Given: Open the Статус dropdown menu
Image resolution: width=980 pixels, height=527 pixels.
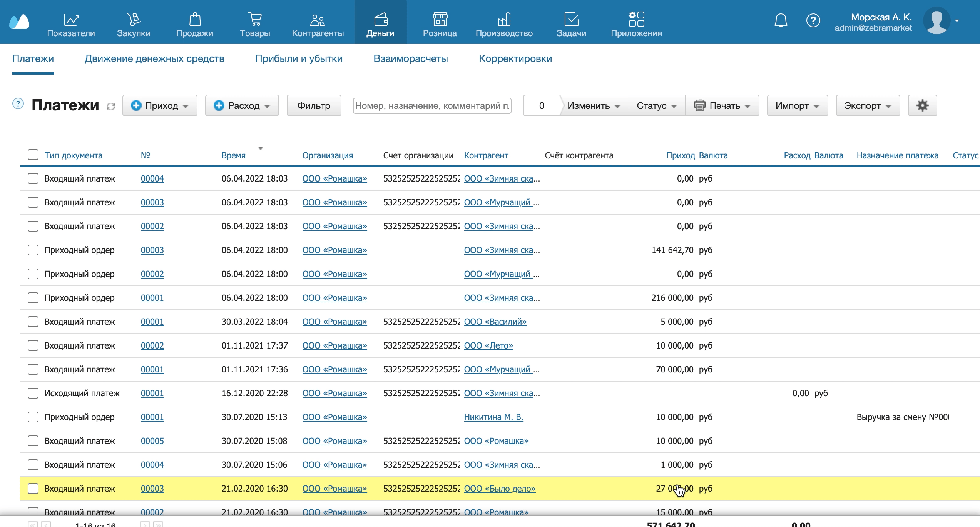Looking at the screenshot, I should tap(657, 105).
